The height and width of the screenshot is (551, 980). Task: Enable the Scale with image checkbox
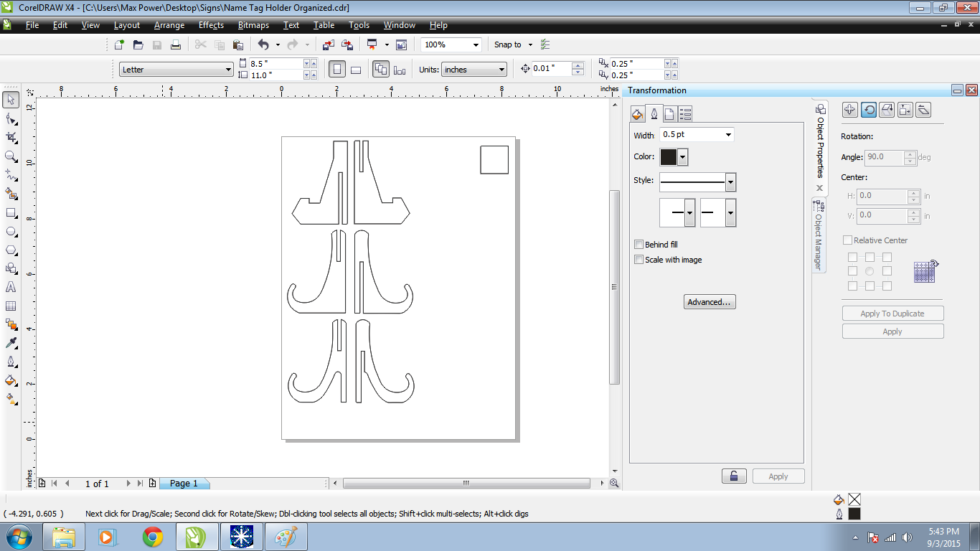[639, 260]
